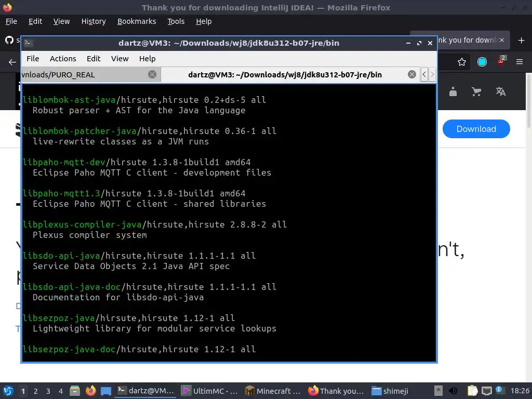
Task: Open Firefox History menu
Action: [x=94, y=21]
